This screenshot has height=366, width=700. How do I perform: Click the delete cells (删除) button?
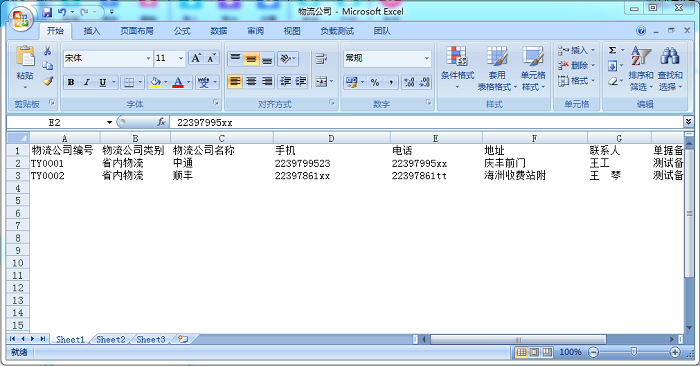576,66
